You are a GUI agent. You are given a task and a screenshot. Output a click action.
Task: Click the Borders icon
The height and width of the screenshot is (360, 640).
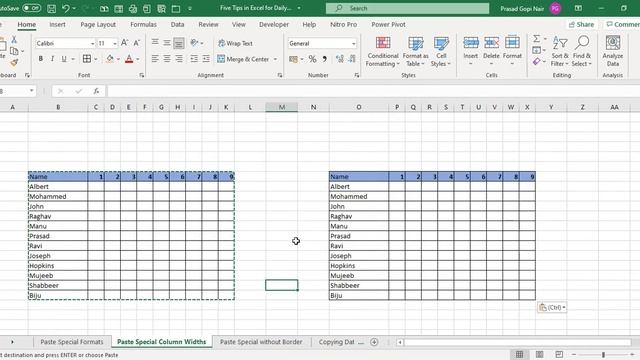[87, 59]
